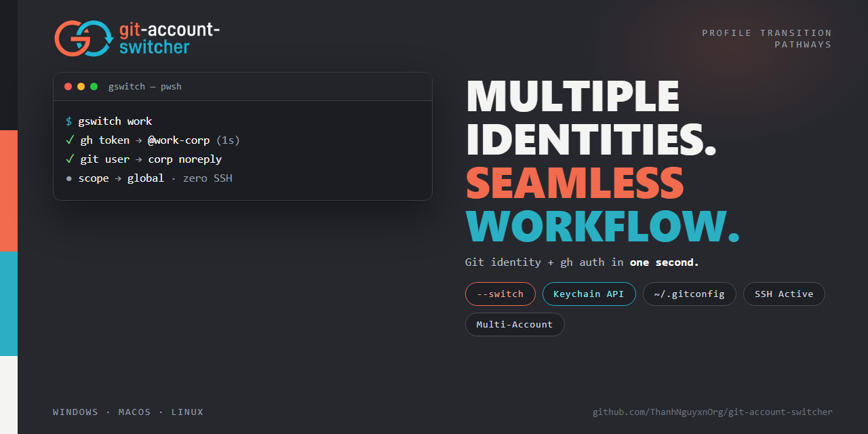
Task: Select the Keychain API pill tag
Action: pyautogui.click(x=589, y=294)
